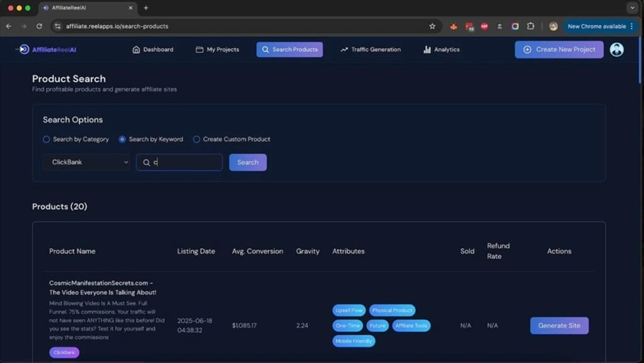Open the Dashboard page
The height and width of the screenshot is (363, 644).
(x=152, y=50)
